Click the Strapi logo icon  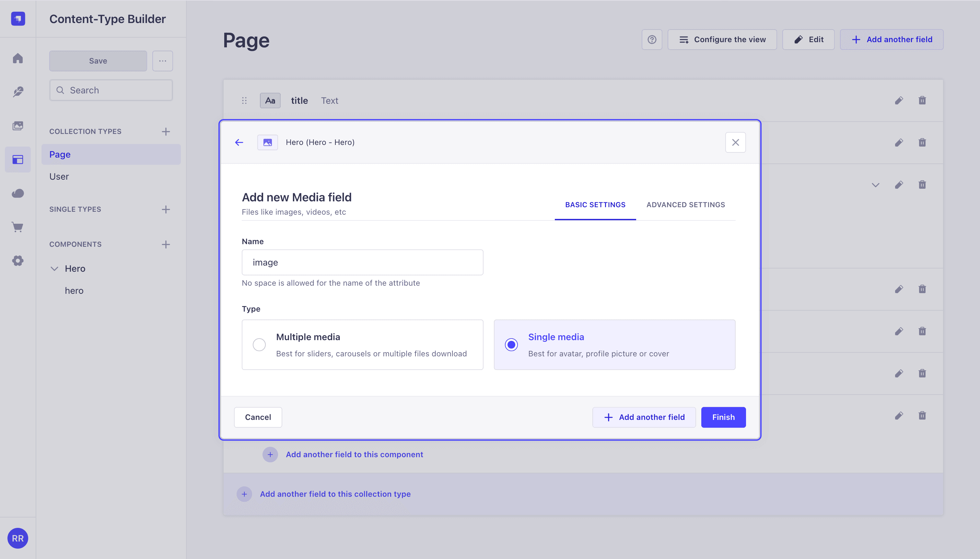tap(18, 18)
